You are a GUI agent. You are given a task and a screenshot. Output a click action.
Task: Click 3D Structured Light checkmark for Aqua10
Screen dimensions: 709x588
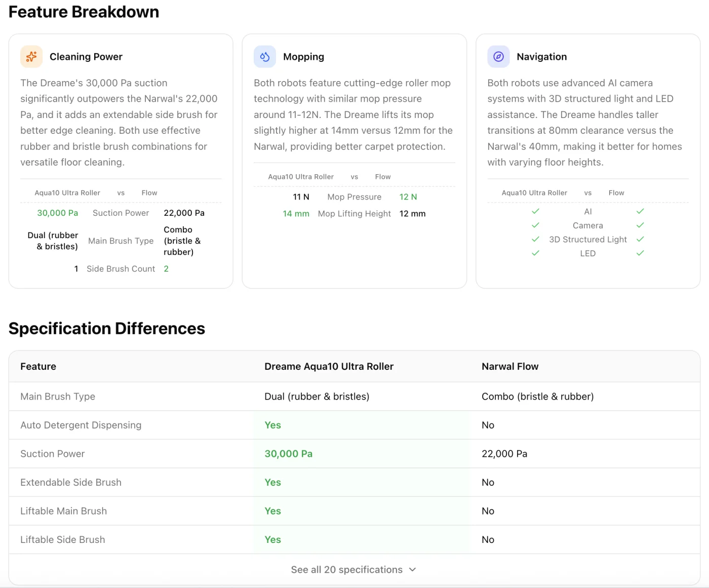pyautogui.click(x=535, y=239)
